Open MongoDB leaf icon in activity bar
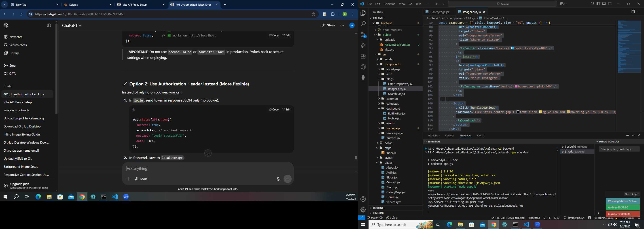 (x=363, y=78)
